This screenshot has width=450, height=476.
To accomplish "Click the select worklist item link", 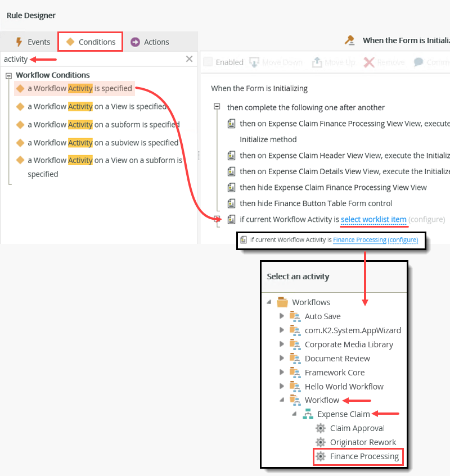I will pyautogui.click(x=373, y=220).
